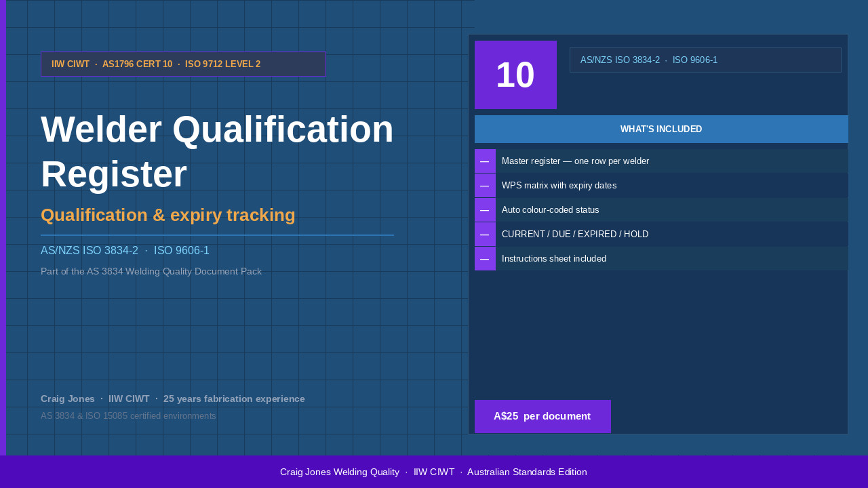Click the IIW CIWT credentials badge

(183, 64)
